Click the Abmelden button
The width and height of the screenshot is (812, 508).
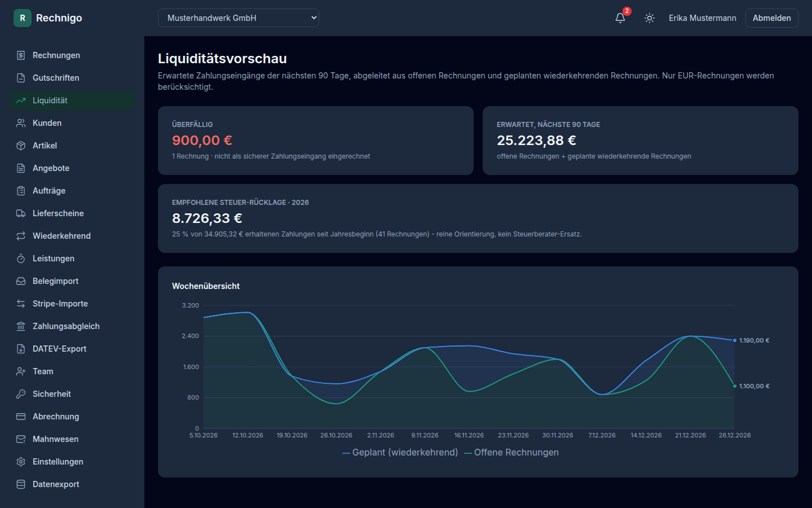[x=771, y=18]
